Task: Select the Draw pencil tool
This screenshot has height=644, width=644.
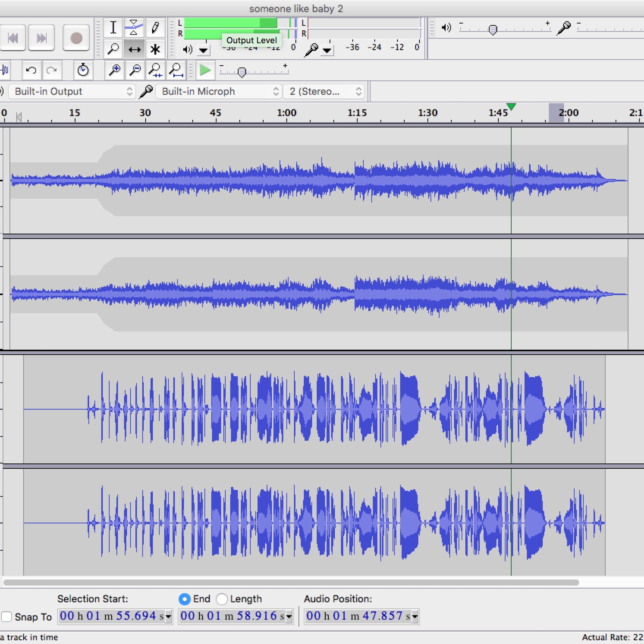Action: pos(155,28)
